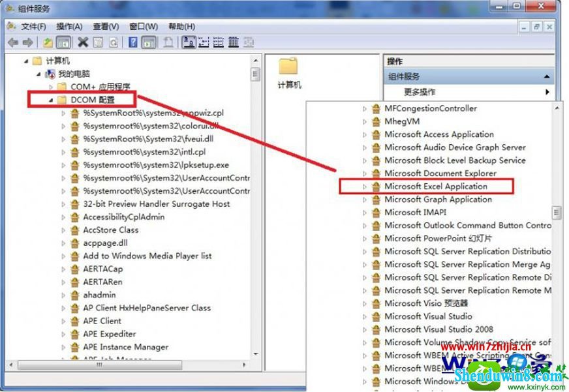This screenshot has width=569, height=392.
Task: Open the 查看(V) menu
Action: [x=106, y=27]
